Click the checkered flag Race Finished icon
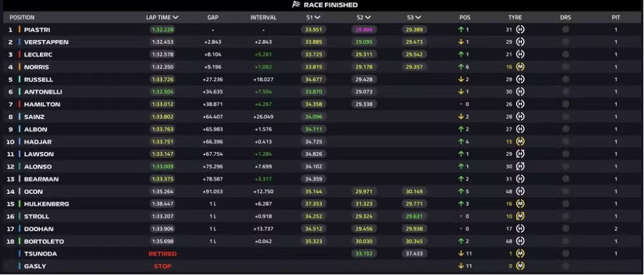Image resolution: width=644 pixels, height=275 pixels. point(296,5)
